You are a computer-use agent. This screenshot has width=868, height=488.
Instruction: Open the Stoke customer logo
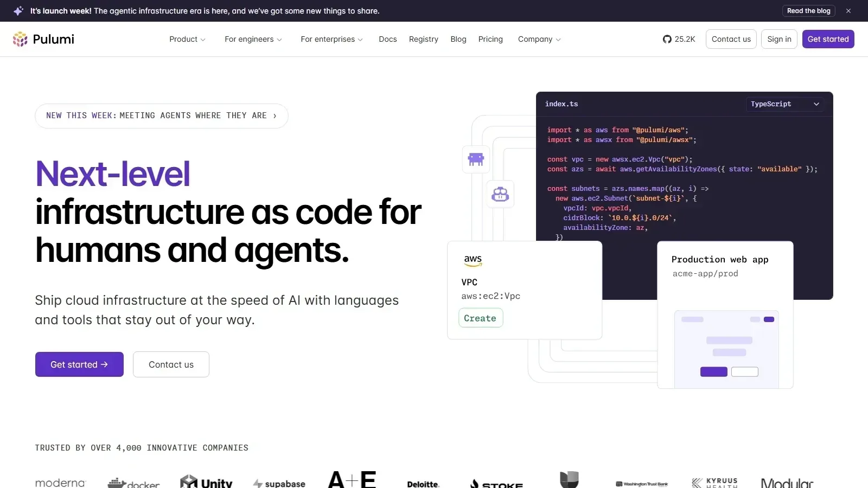496,484
